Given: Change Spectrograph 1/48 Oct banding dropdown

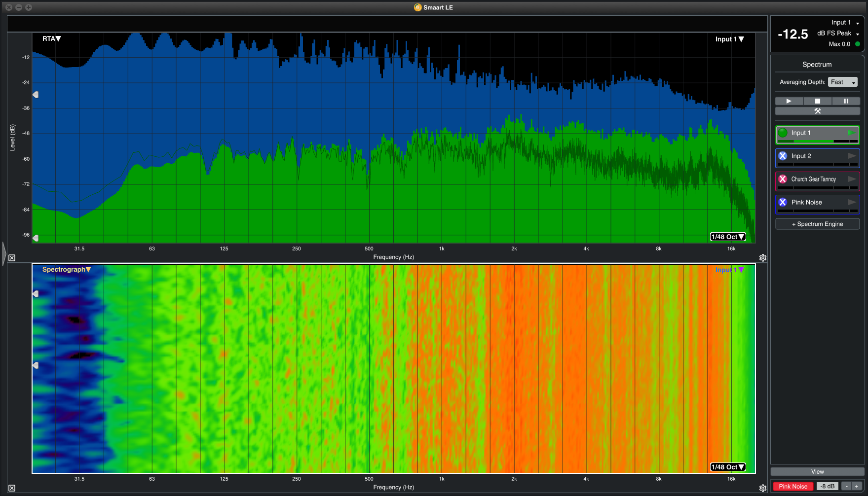Looking at the screenshot, I should 728,467.
